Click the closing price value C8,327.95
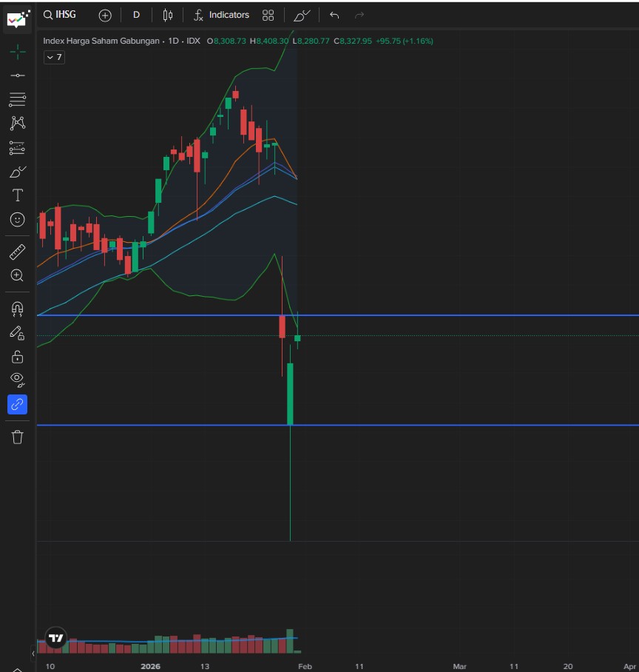639x672 pixels. click(x=353, y=41)
